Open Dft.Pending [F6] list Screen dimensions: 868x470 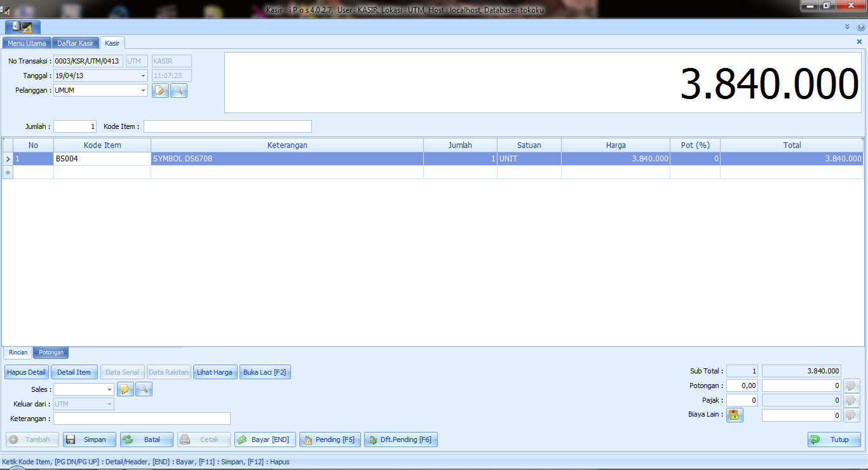coord(401,440)
